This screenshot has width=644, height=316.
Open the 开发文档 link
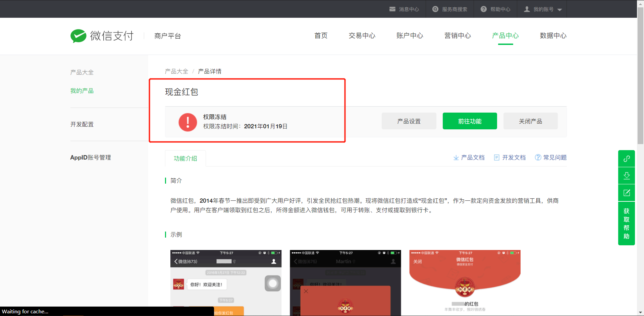514,157
